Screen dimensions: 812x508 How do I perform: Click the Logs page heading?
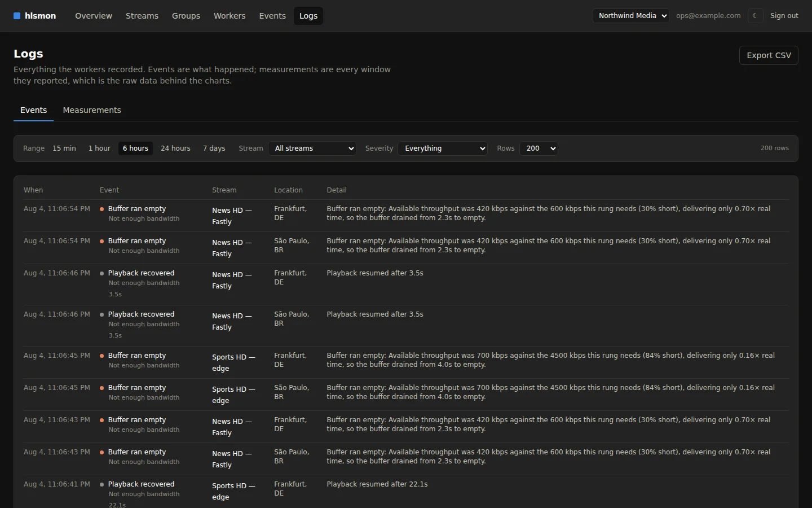click(x=28, y=54)
